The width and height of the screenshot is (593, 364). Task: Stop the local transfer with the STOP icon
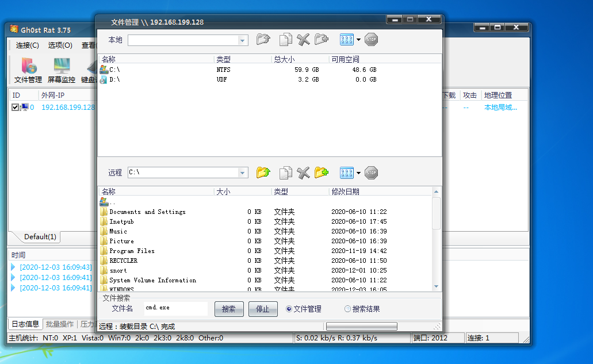coord(371,39)
